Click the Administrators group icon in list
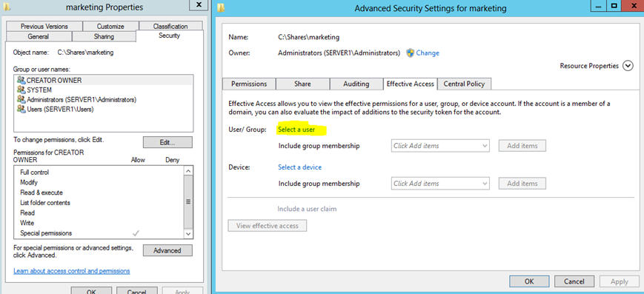The width and height of the screenshot is (644, 294). coord(21,99)
